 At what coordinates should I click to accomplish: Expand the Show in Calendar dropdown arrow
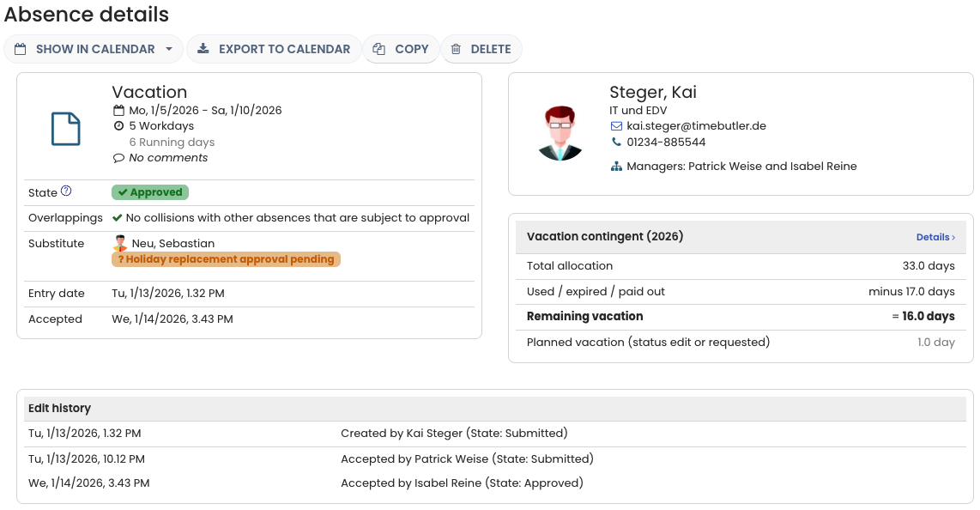[x=169, y=49]
